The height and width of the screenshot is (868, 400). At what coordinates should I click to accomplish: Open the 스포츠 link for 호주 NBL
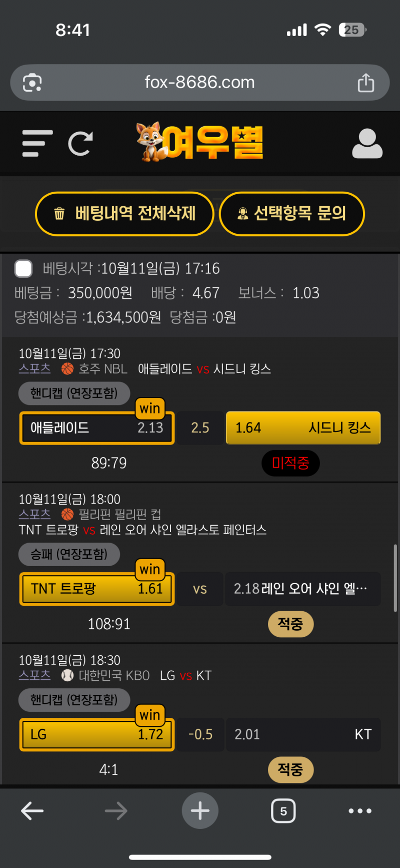34,369
